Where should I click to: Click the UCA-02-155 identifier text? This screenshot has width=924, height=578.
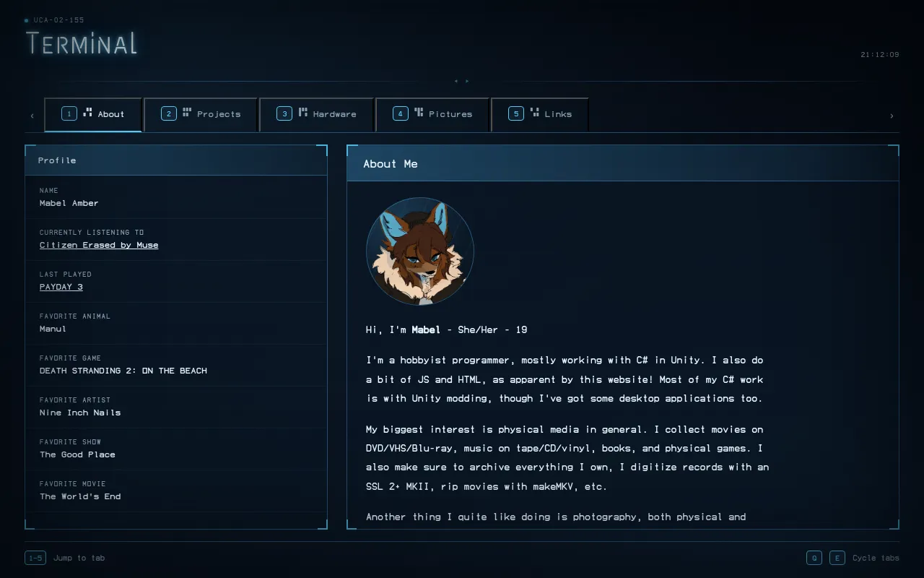pos(58,20)
